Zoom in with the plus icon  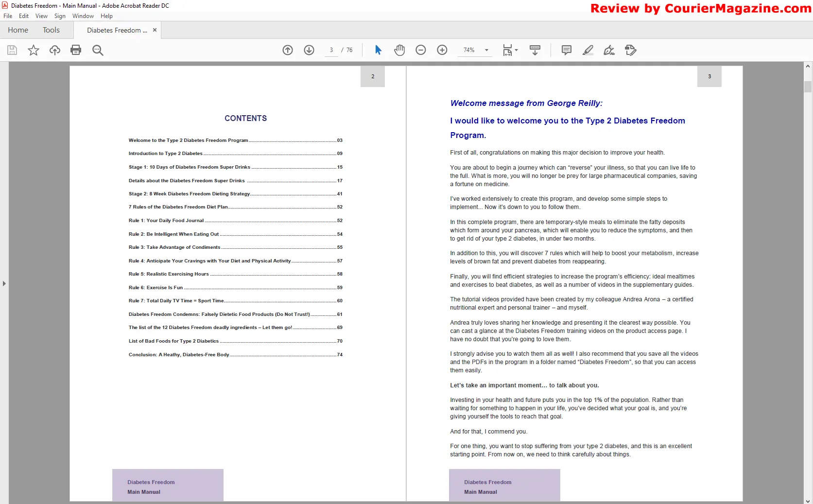click(442, 50)
